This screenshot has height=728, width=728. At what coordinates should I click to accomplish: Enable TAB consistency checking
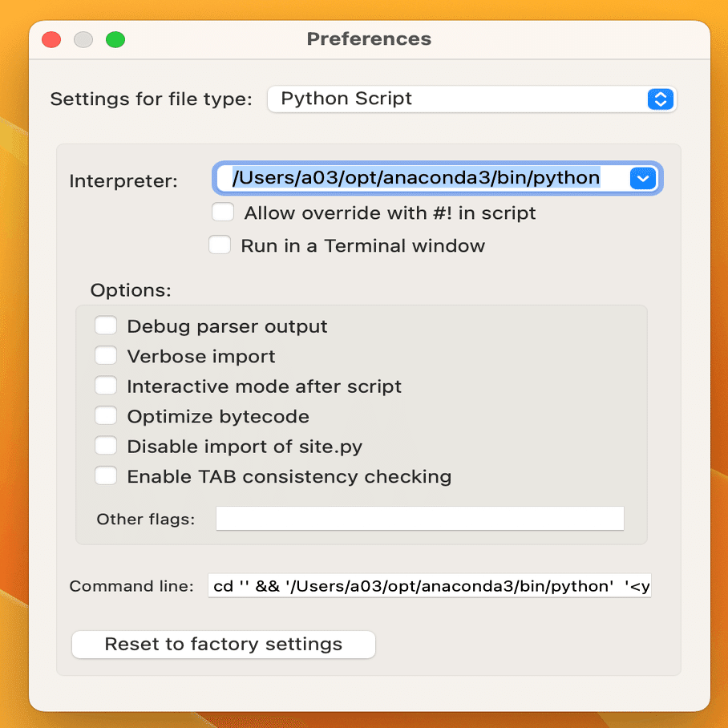click(106, 475)
